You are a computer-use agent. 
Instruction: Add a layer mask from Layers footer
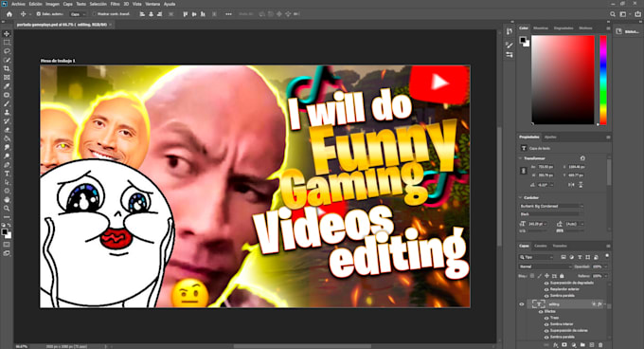tap(564, 345)
